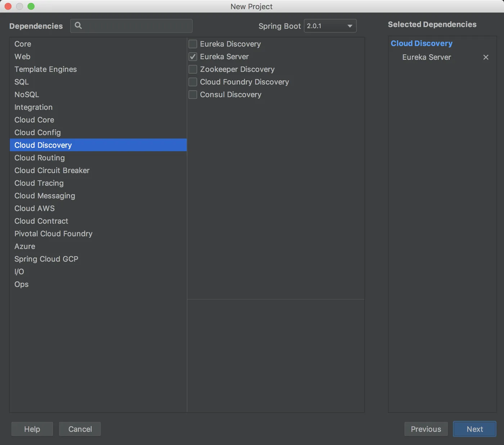Select the Cloud Config category
Image resolution: width=504 pixels, height=445 pixels.
pos(37,132)
